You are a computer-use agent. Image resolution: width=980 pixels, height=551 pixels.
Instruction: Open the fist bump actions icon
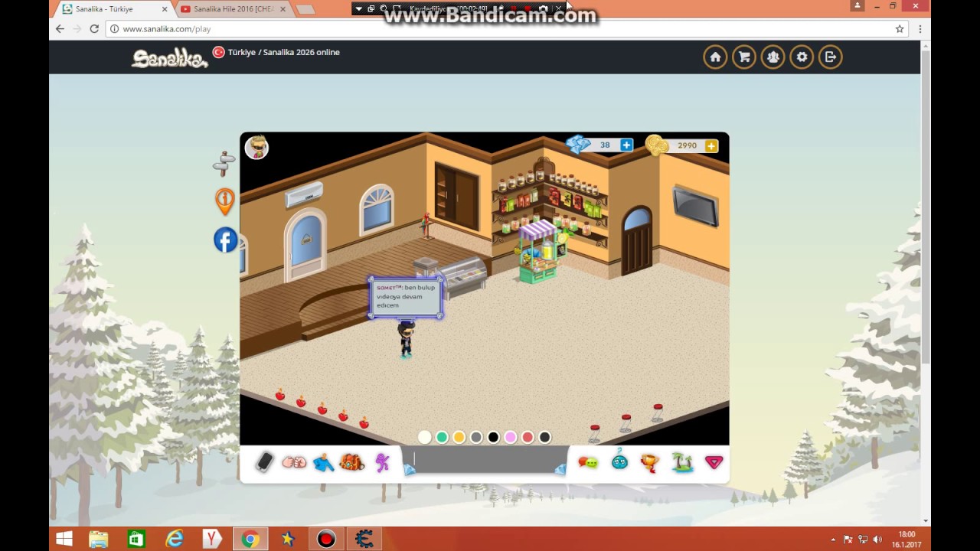[x=294, y=462]
